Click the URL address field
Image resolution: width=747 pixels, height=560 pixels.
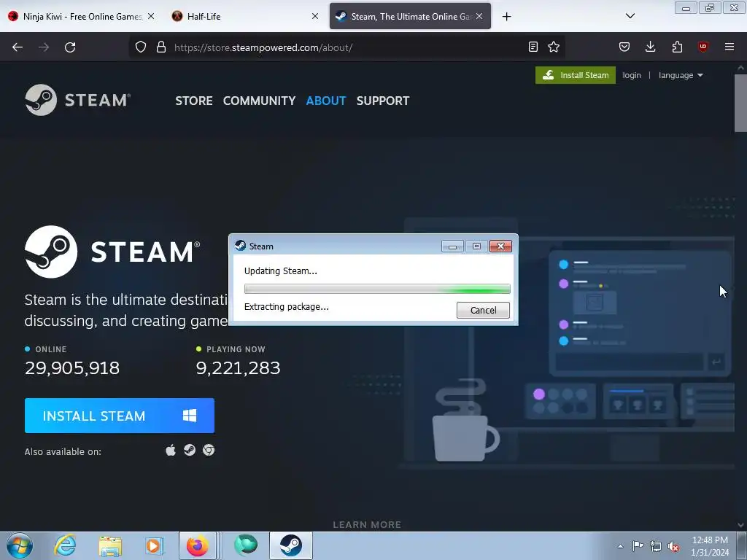(348, 47)
